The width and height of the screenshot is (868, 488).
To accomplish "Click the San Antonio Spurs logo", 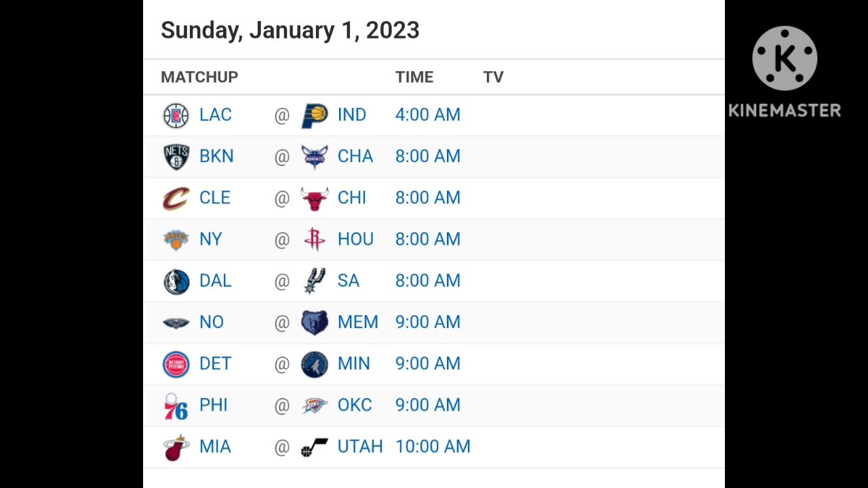I will 315,281.
